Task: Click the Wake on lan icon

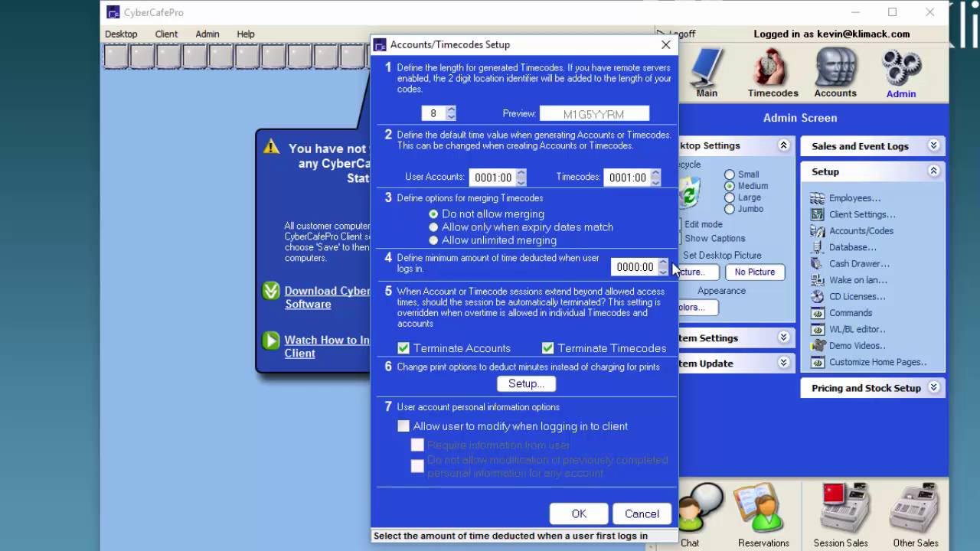Action: [817, 280]
